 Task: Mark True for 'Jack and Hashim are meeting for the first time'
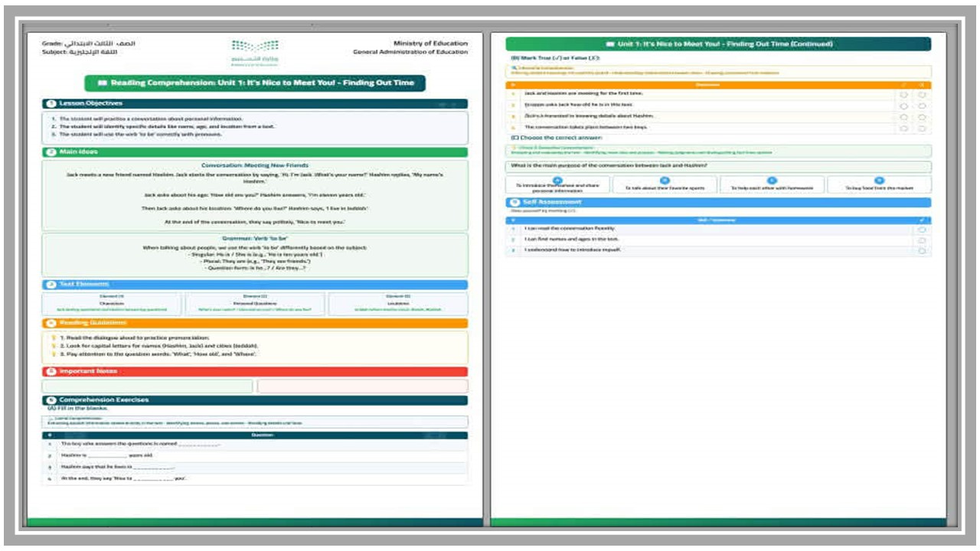coord(904,95)
